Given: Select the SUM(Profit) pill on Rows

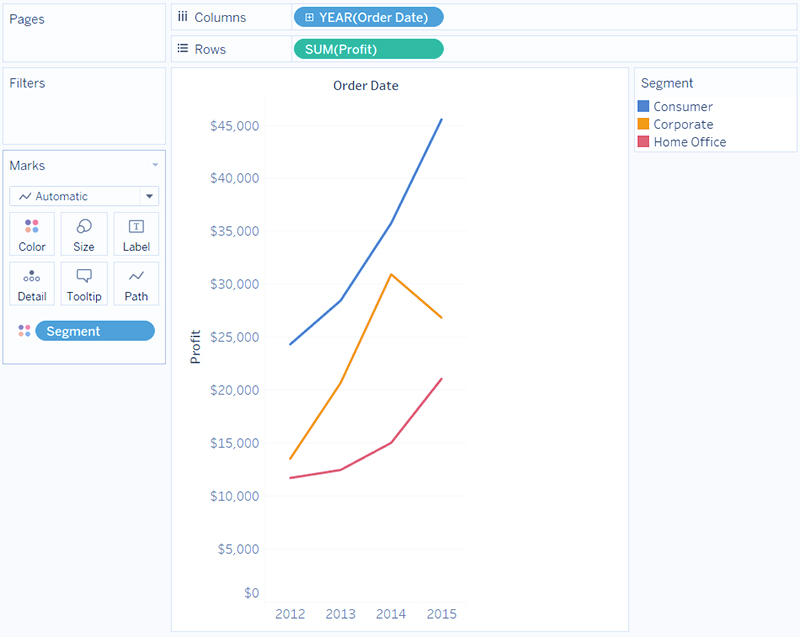Looking at the screenshot, I should 368,49.
